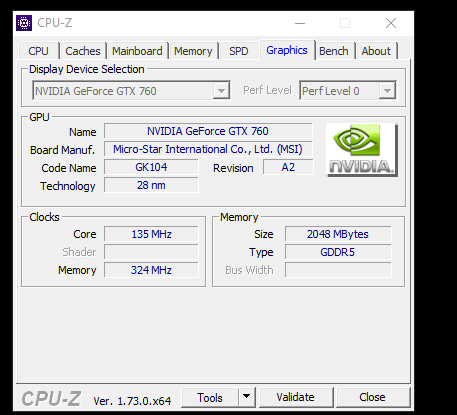Minimize the CPU-Z window
Viewport: 457px width, 415px height.
(x=300, y=23)
